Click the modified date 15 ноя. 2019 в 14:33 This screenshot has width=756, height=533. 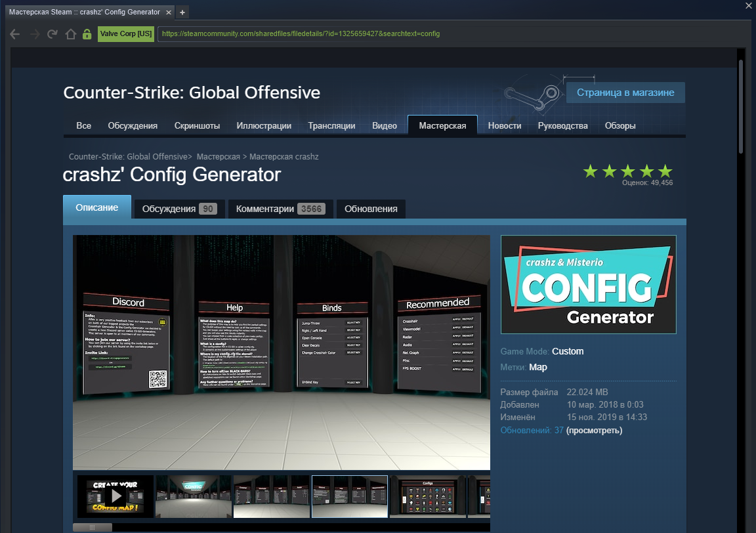[x=607, y=417]
